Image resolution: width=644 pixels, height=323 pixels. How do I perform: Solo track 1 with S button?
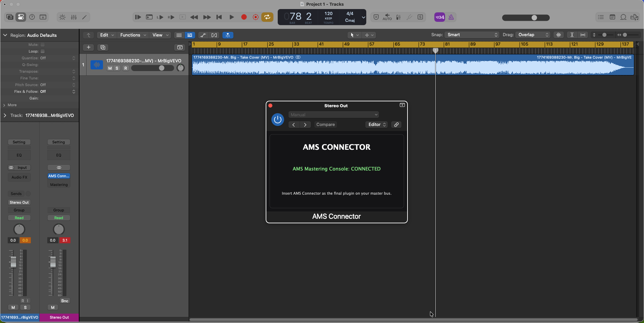(117, 68)
